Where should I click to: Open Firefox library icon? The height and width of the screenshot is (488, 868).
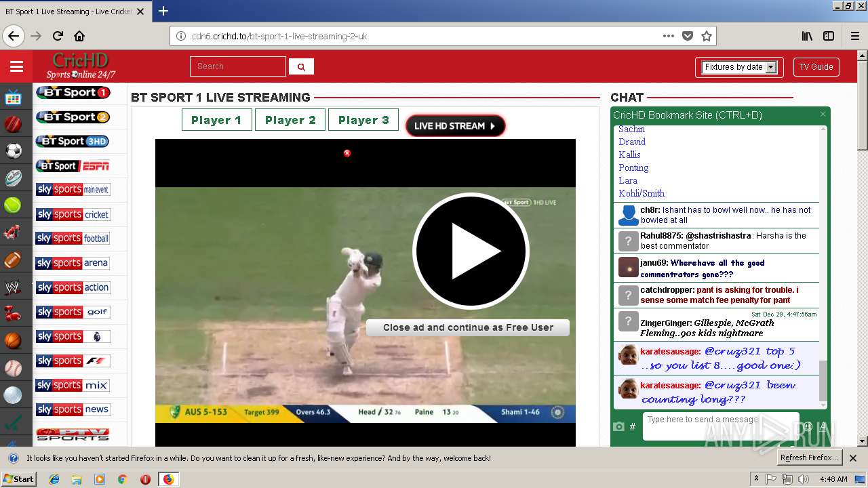pyautogui.click(x=807, y=36)
